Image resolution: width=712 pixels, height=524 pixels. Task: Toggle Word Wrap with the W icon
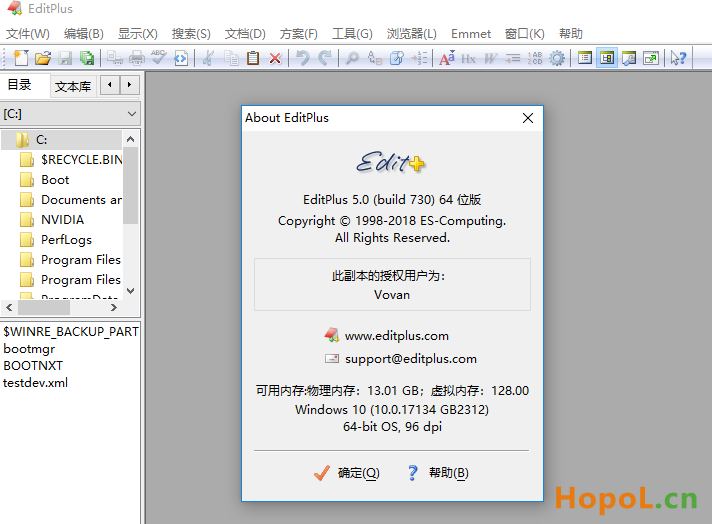tap(490, 58)
